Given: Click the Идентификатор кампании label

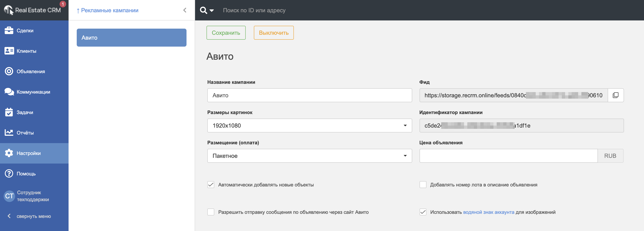Looking at the screenshot, I should (451, 112).
